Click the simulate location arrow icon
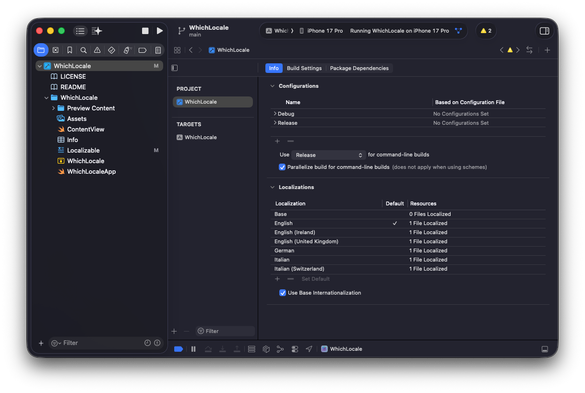This screenshot has height=393, width=585. 309,349
